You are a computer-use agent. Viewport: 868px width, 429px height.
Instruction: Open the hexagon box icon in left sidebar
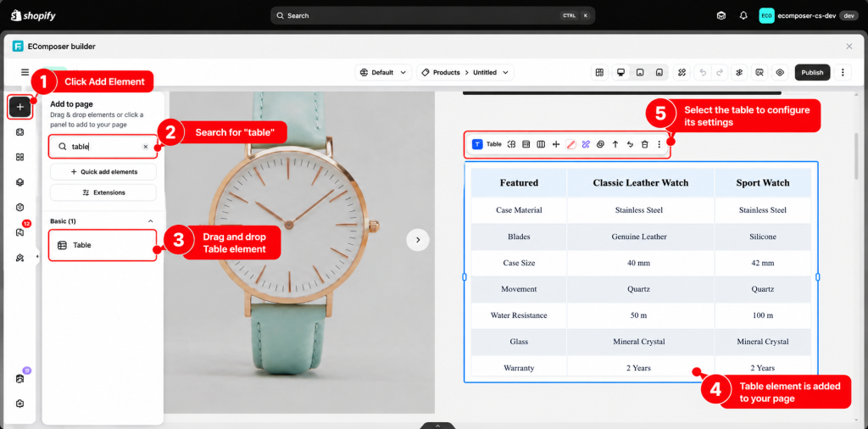(20, 208)
